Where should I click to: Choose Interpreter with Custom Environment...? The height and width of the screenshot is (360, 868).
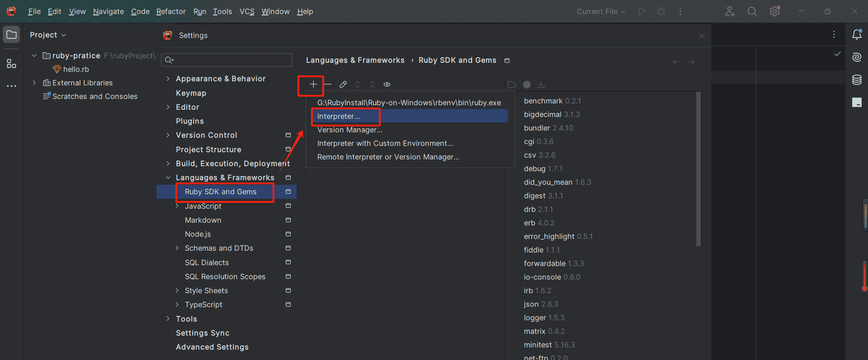[x=410, y=143]
